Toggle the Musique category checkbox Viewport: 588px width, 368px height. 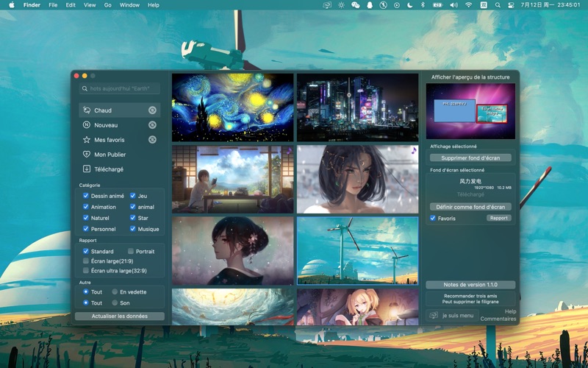coord(133,229)
